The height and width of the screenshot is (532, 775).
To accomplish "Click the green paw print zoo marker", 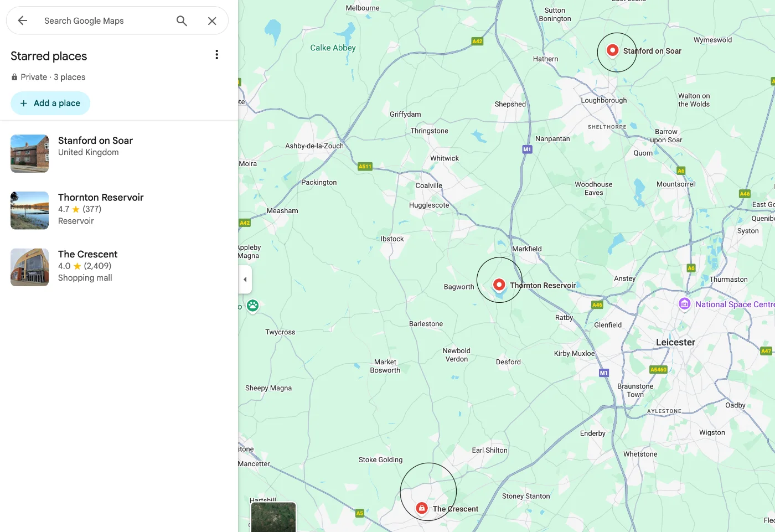I will point(253,305).
